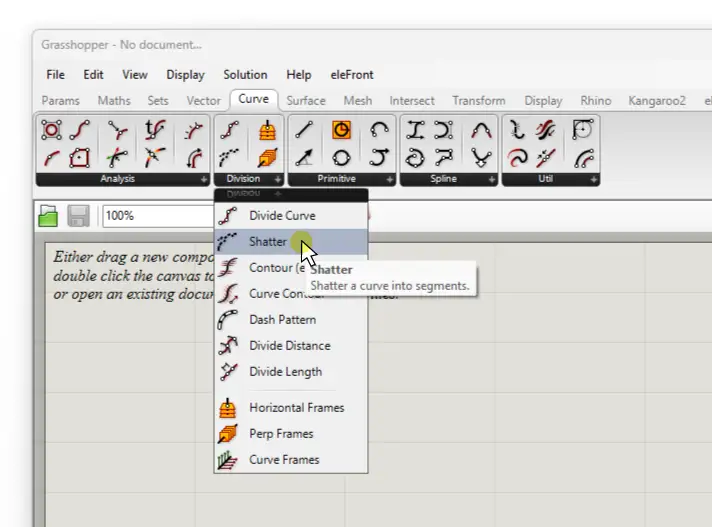Image resolution: width=712 pixels, height=527 pixels.
Task: Click the red circle in square icon in Analysis
Action: [51, 130]
